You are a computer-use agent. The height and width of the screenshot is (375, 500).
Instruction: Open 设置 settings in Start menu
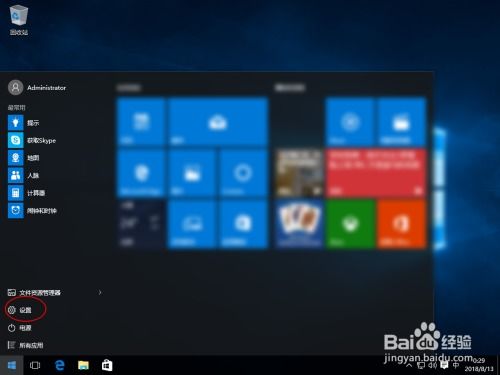19,310
